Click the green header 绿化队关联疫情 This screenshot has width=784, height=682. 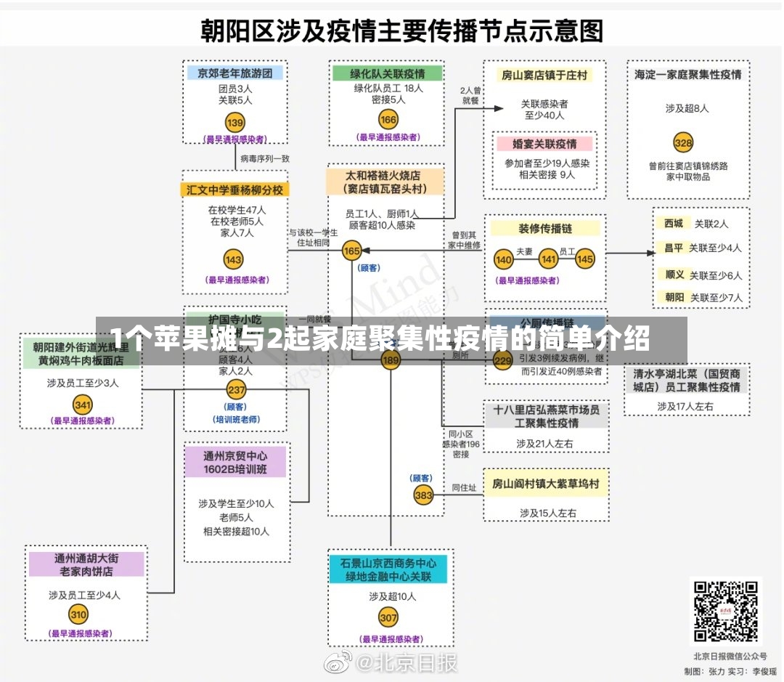coord(388,73)
